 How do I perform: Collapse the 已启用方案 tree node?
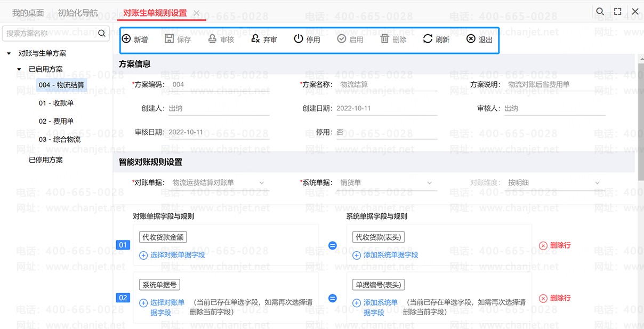coord(19,69)
